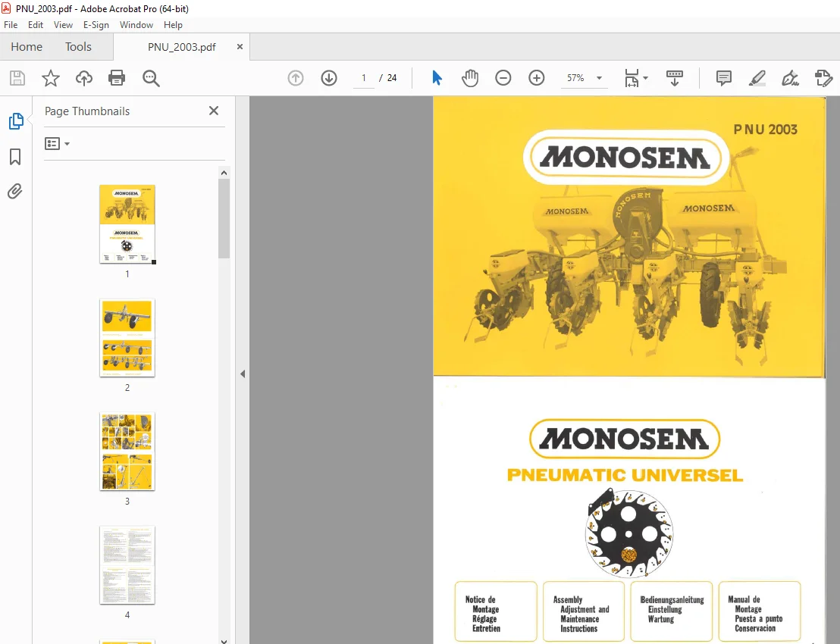Viewport: 840px width, 644px height.
Task: Expand page fit options arrow
Action: click(645, 78)
